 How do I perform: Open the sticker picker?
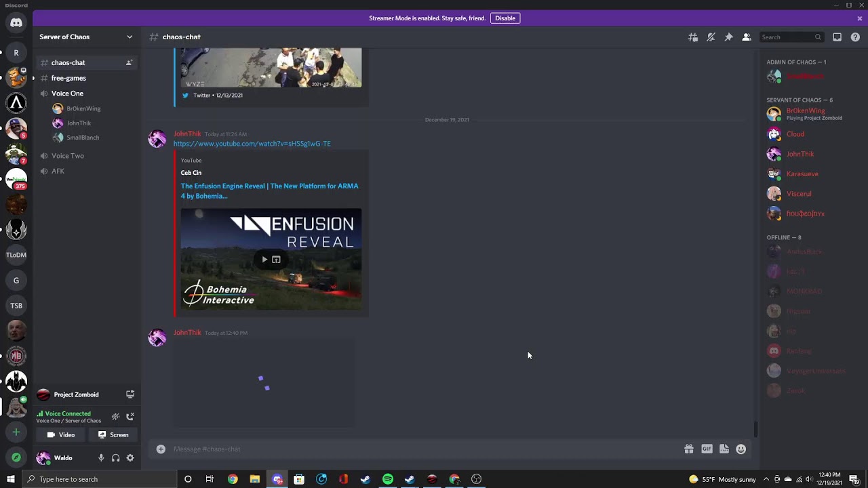click(724, 449)
